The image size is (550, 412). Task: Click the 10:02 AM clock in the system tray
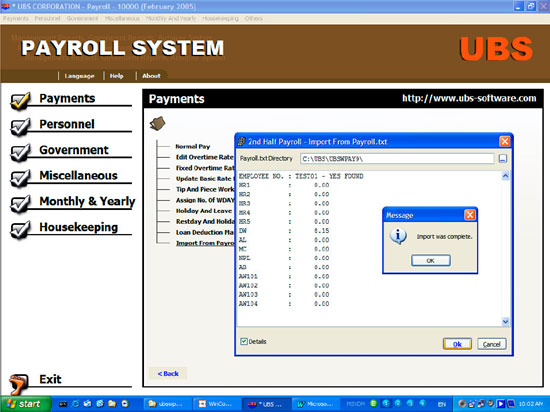click(x=532, y=404)
